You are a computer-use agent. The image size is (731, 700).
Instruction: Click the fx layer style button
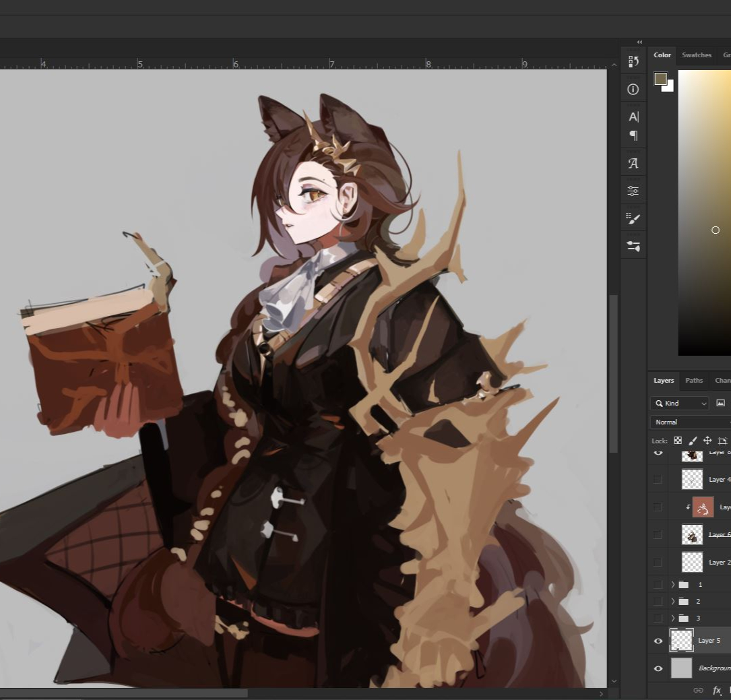[717, 691]
